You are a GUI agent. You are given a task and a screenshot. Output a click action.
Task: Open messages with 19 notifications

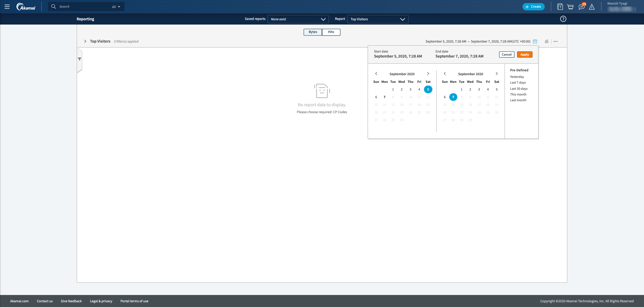click(582, 7)
